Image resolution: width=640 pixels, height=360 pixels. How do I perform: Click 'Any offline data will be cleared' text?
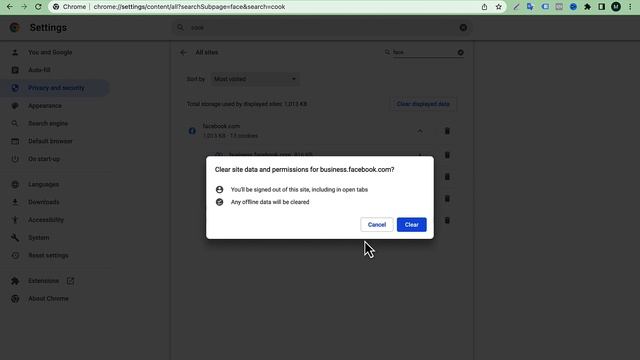pos(270,202)
